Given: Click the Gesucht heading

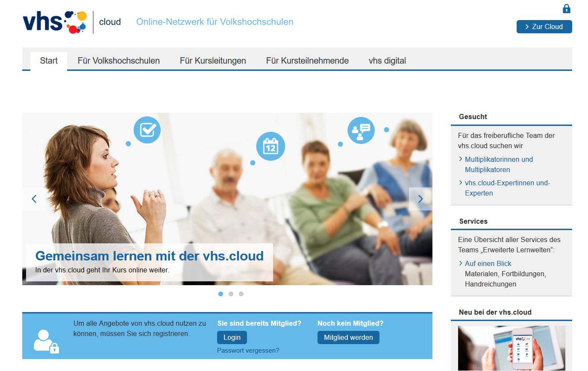Looking at the screenshot, I should pos(473,117).
